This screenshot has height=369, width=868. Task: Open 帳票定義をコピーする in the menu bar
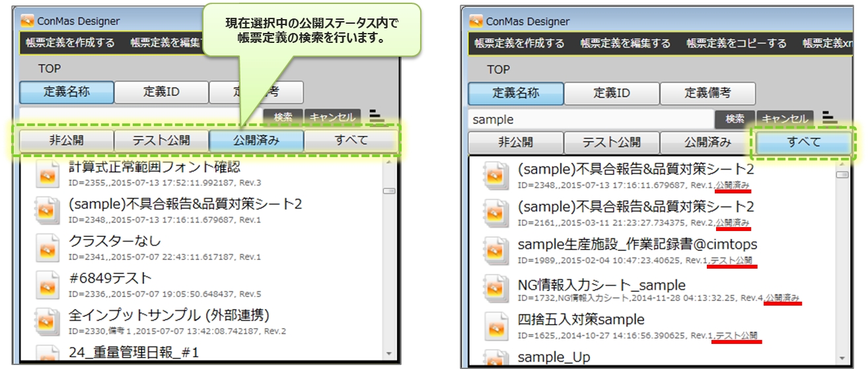(x=737, y=44)
